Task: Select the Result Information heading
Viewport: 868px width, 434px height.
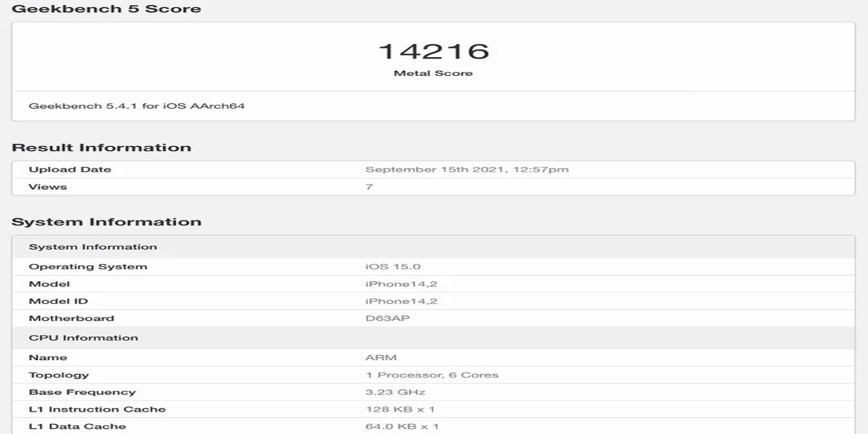Action: click(106, 147)
